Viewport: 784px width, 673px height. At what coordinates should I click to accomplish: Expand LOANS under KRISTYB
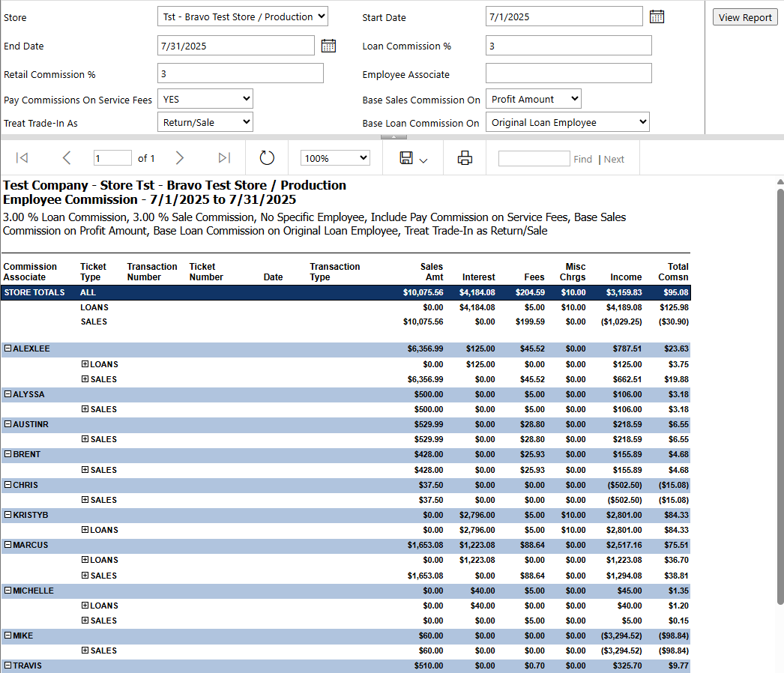coord(85,530)
